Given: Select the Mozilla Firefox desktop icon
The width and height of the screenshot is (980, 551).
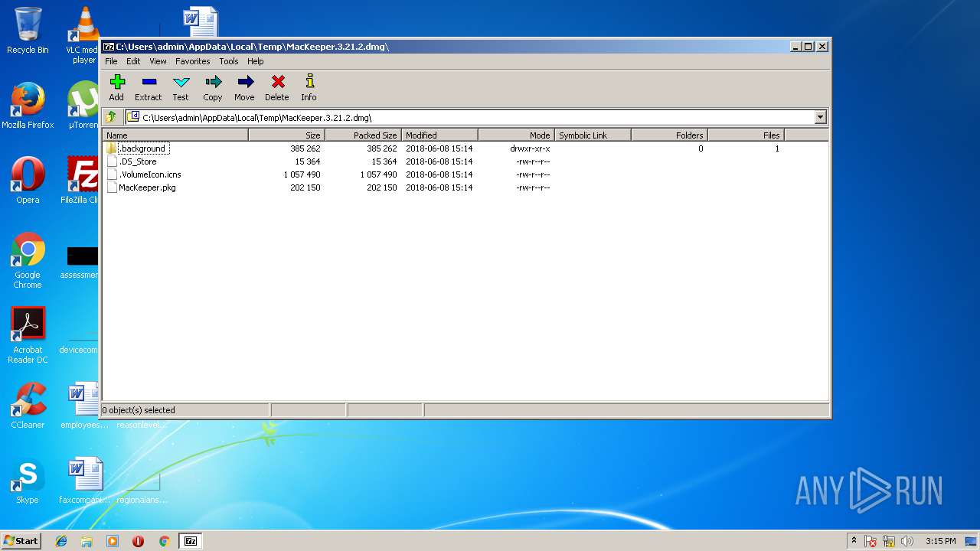Looking at the screenshot, I should click(x=28, y=106).
